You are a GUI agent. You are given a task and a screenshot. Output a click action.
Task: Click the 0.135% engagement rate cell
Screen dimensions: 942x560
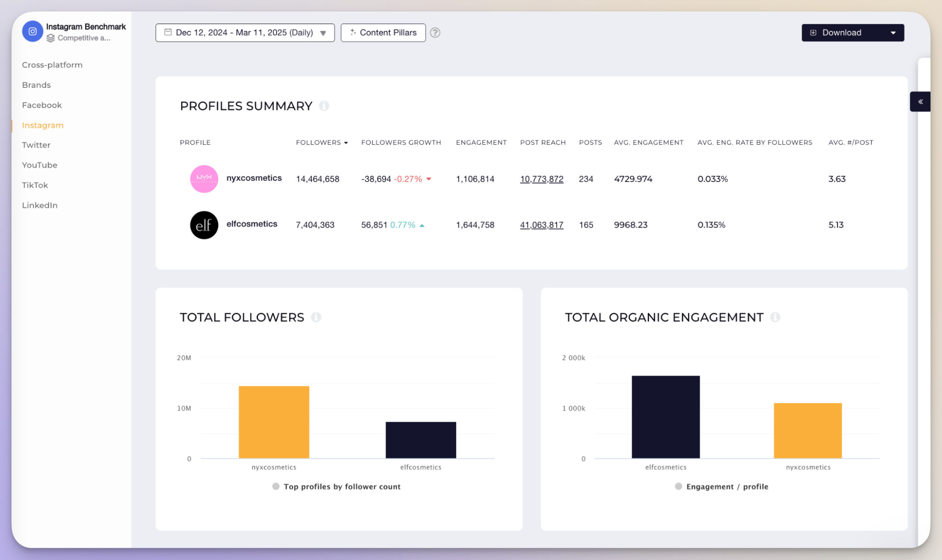pyautogui.click(x=711, y=225)
